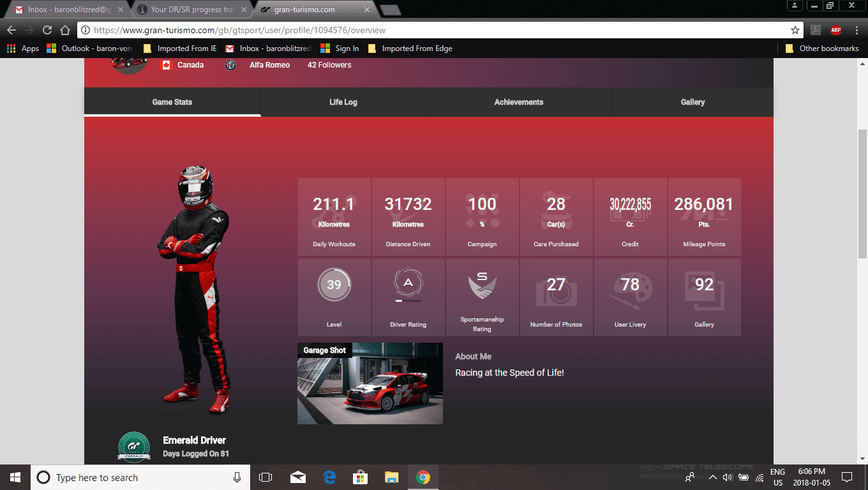Click the Emerald Driver badge emblem
The width and height of the screenshot is (868, 490).
point(134,447)
